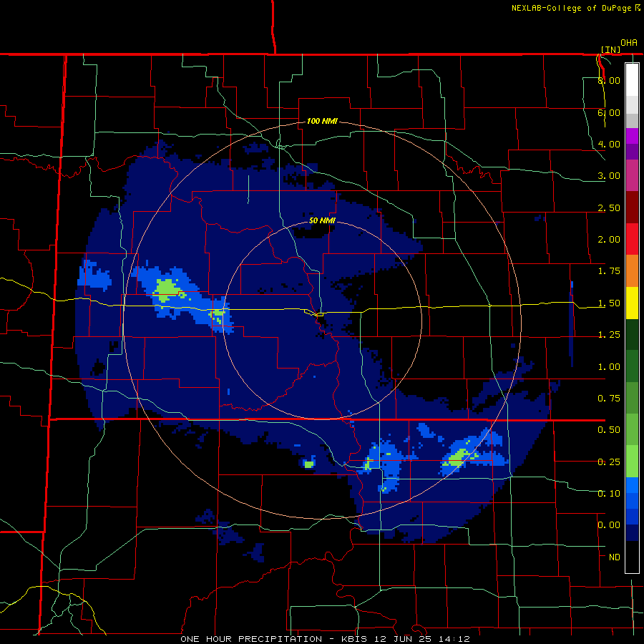Select the 2.50 legend value
This screenshot has width=644, height=644.
pyautogui.click(x=609, y=208)
